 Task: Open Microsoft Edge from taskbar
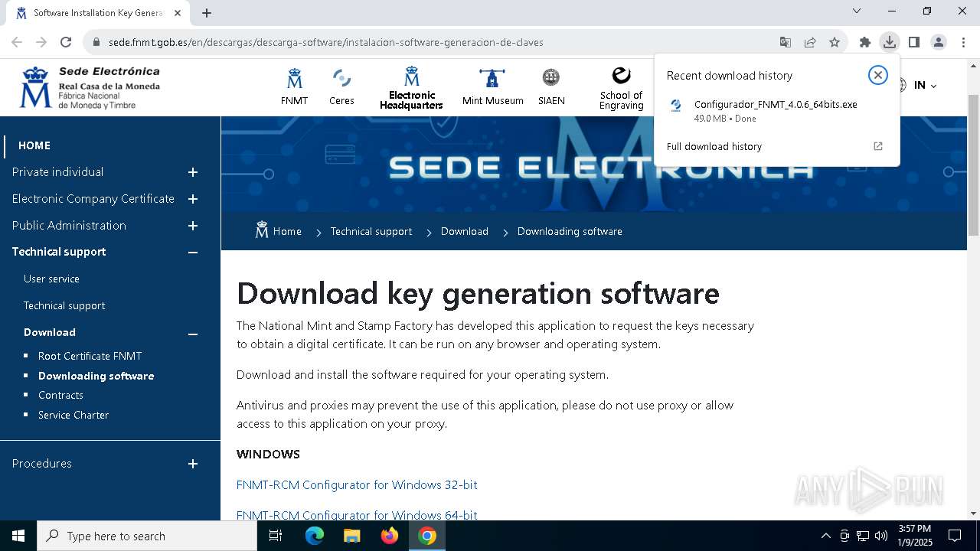[315, 536]
